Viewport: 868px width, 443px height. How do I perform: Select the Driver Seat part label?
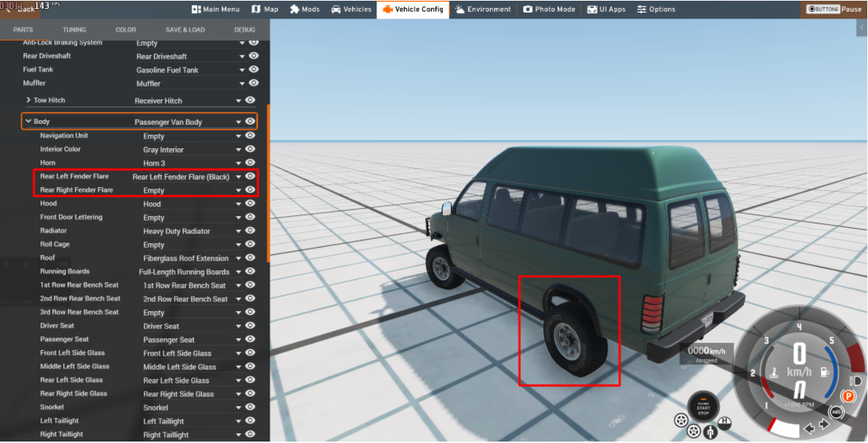[x=57, y=326]
